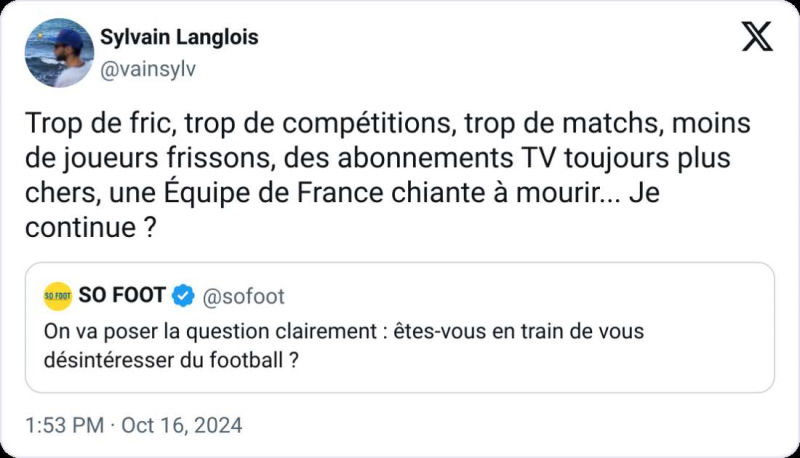Open Sylvain Langlois's profile picture
Screen dimensions: 800x458
click(59, 52)
